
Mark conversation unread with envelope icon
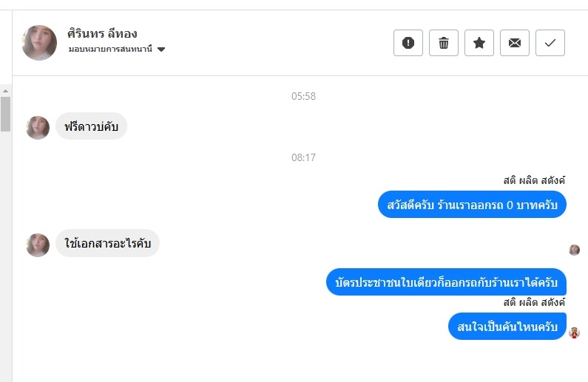(515, 43)
